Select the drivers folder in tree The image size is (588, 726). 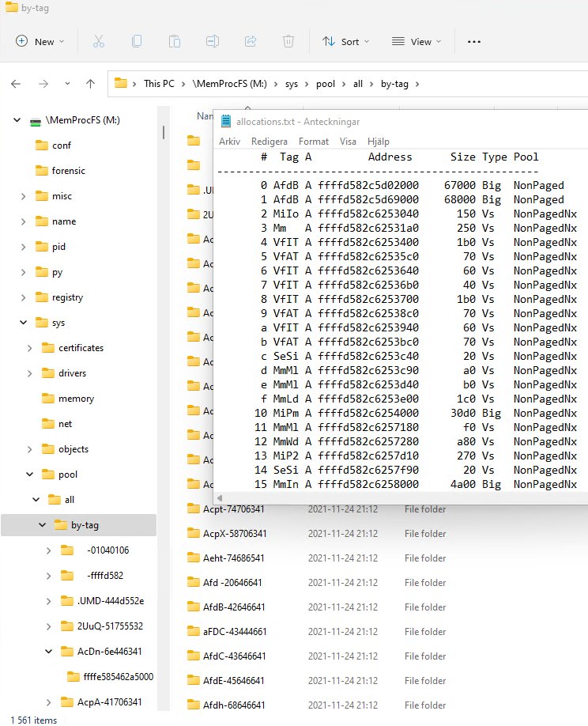point(72,373)
